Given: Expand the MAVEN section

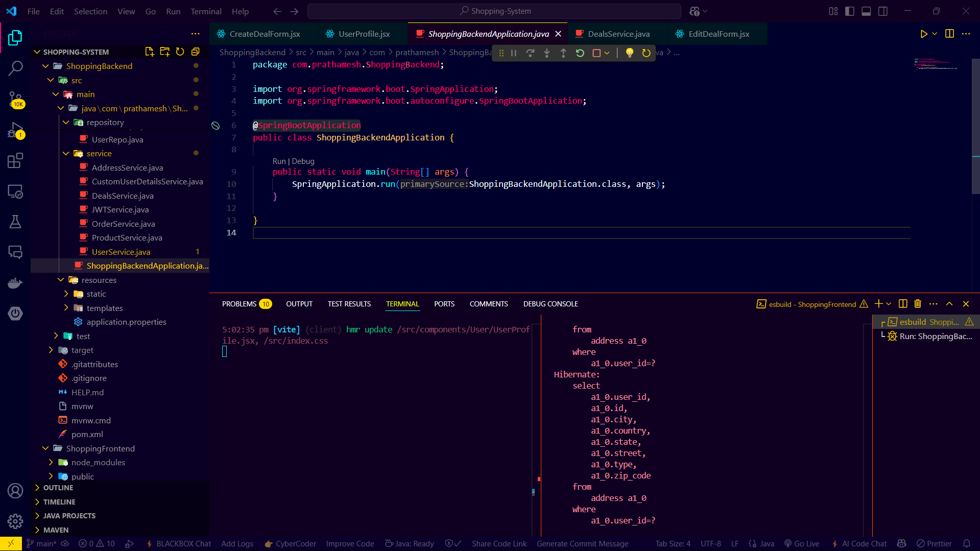Looking at the screenshot, I should [56, 530].
